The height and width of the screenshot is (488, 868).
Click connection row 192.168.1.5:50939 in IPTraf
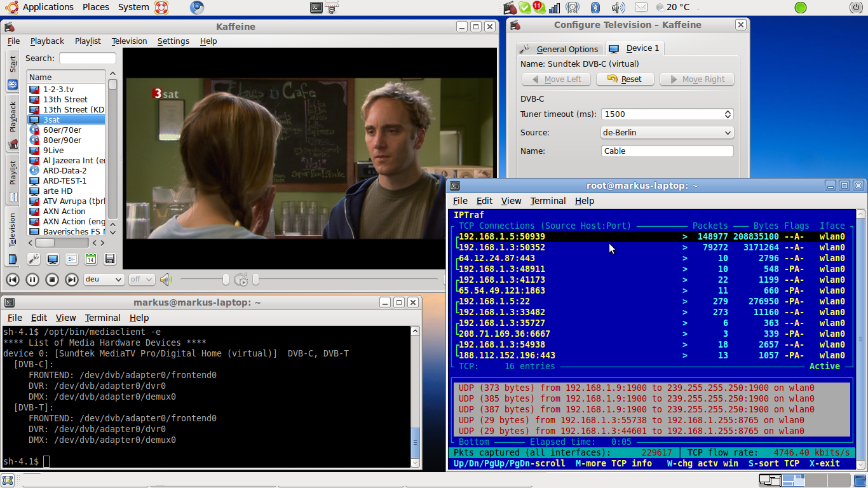coord(651,236)
